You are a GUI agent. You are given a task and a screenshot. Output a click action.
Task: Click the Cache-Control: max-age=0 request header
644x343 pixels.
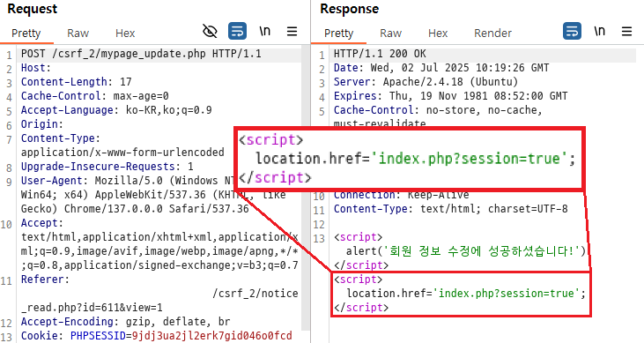[x=95, y=96]
